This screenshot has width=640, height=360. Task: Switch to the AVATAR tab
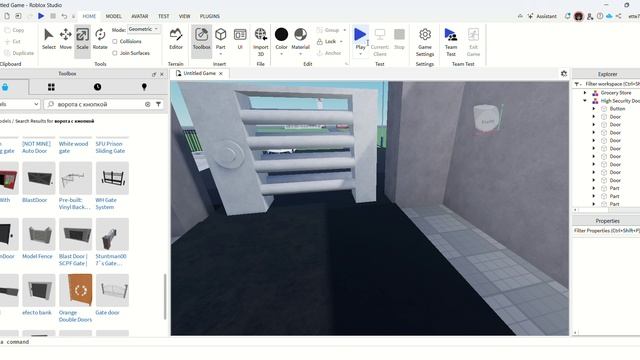140,16
